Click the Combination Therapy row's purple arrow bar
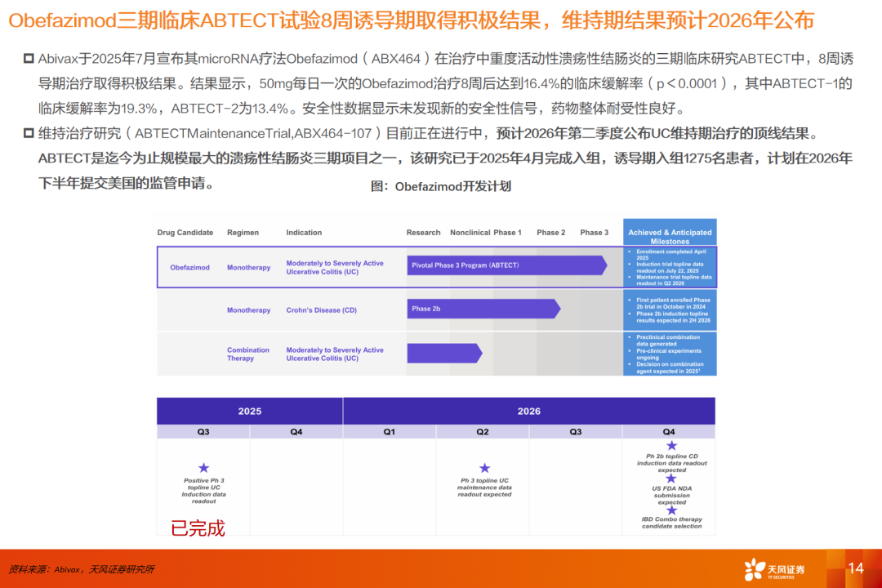Viewport: 882px width, 588px height. click(x=444, y=353)
